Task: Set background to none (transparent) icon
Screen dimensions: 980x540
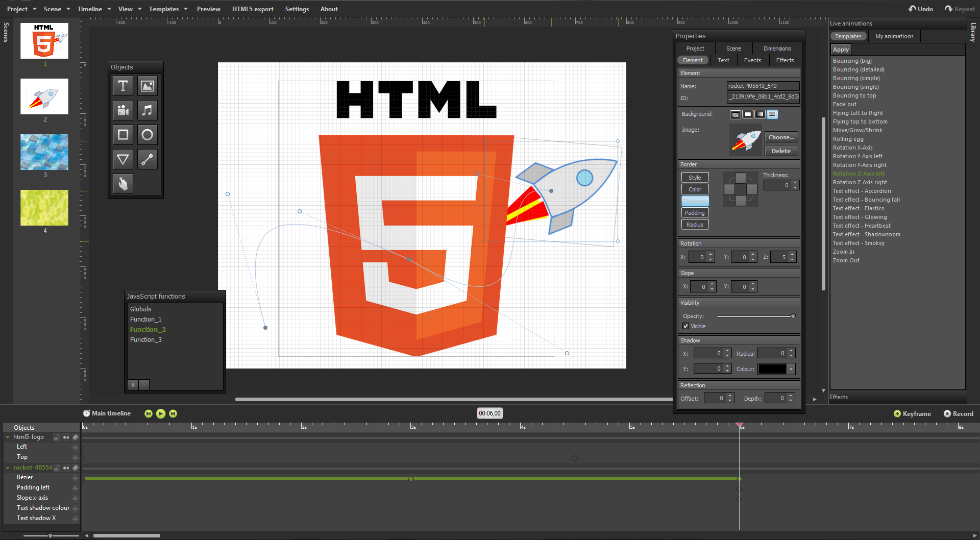Action: coord(736,114)
